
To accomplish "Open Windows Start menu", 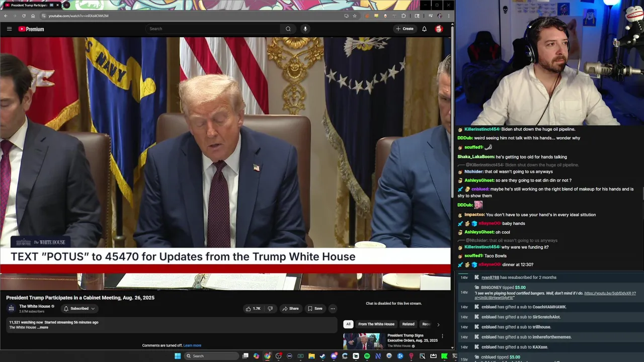I will pyautogui.click(x=178, y=356).
